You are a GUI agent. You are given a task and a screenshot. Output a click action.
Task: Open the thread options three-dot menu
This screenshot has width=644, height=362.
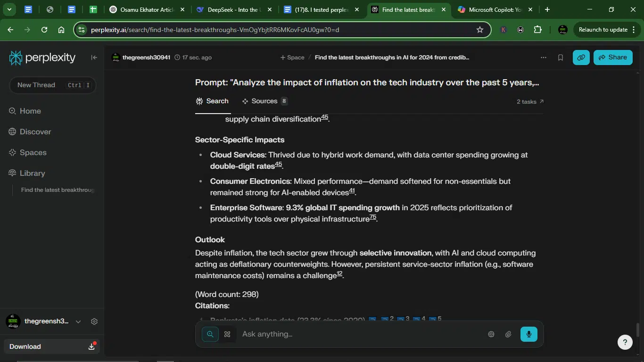point(544,58)
